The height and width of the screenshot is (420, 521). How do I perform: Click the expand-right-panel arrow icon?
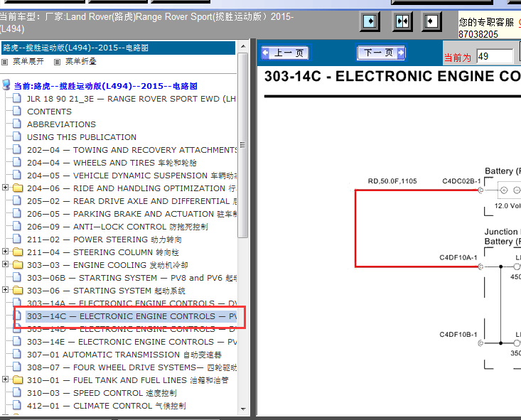pyautogui.click(x=370, y=22)
